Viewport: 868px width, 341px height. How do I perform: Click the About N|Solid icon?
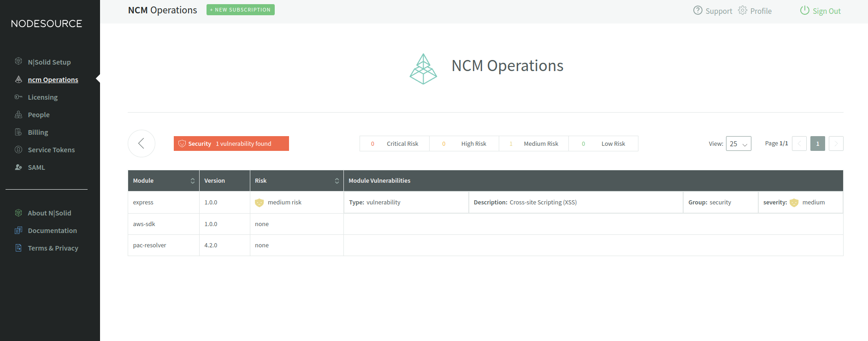(18, 213)
